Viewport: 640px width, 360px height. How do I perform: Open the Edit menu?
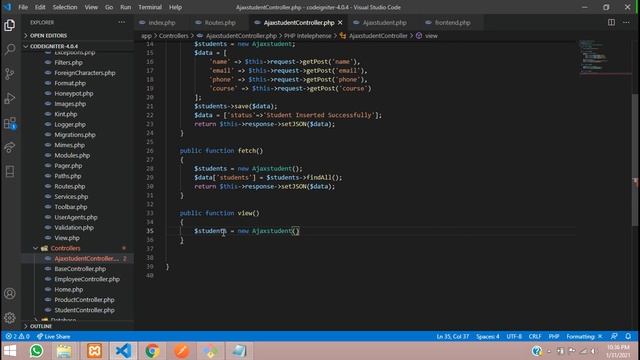pyautogui.click(x=40, y=7)
